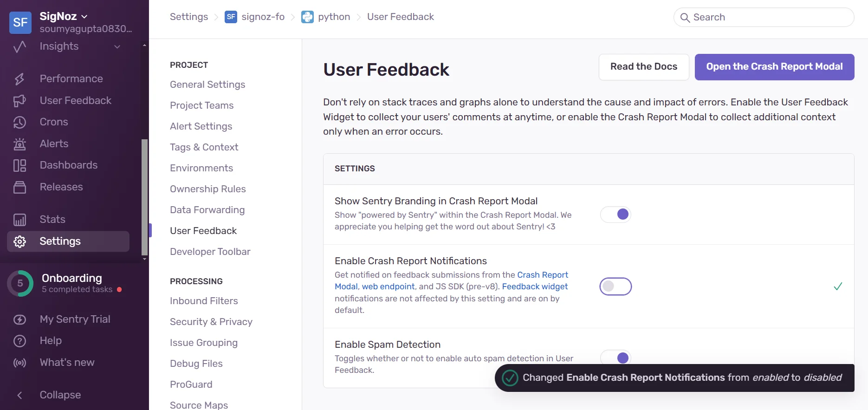Viewport: 868px width, 410px height.
Task: Open User Feedback from the sidebar icon
Action: (x=20, y=100)
